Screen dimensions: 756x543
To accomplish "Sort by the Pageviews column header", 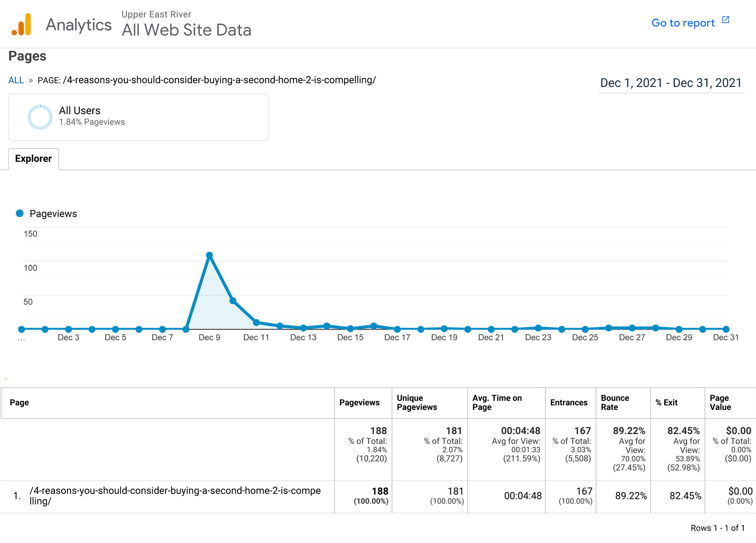I will point(359,403).
